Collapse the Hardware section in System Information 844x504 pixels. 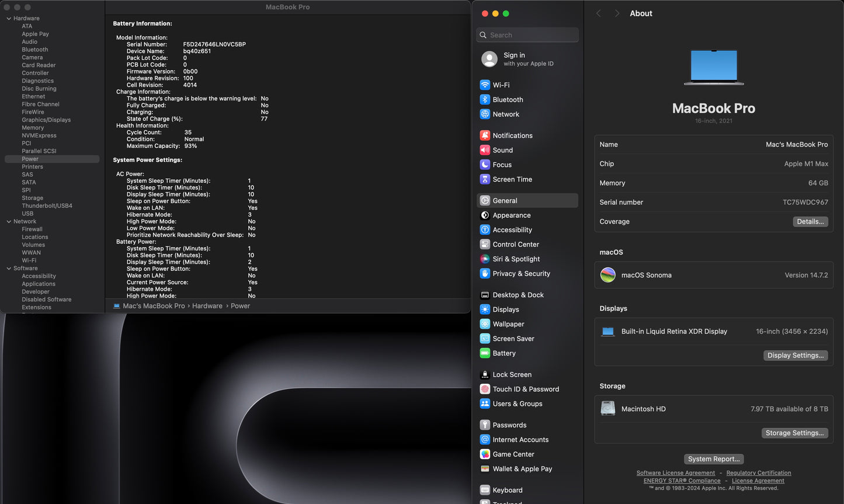(9, 19)
